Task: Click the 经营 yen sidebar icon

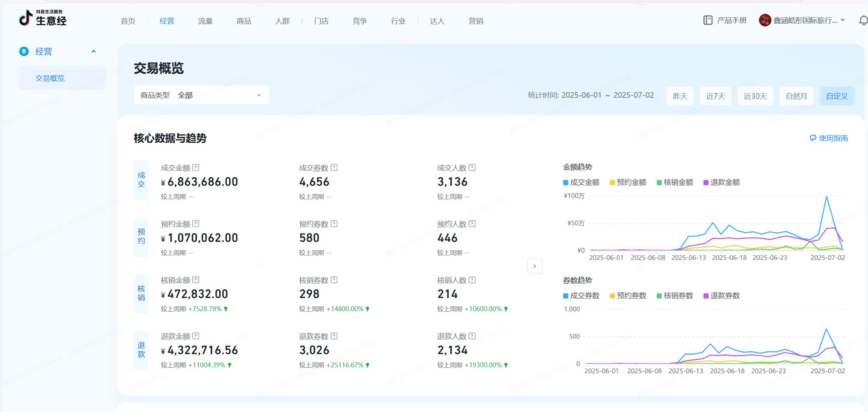Action: pos(24,51)
